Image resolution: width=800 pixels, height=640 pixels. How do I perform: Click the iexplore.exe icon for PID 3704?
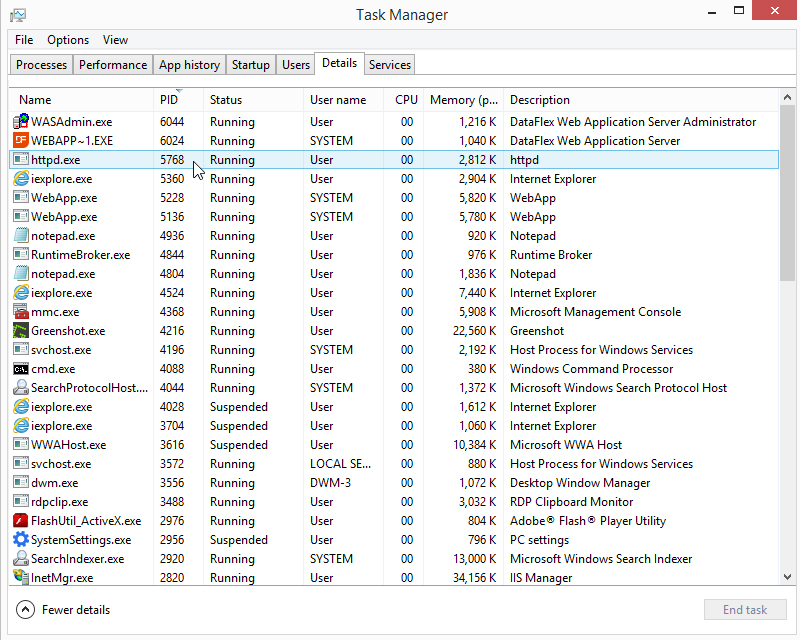pos(20,425)
